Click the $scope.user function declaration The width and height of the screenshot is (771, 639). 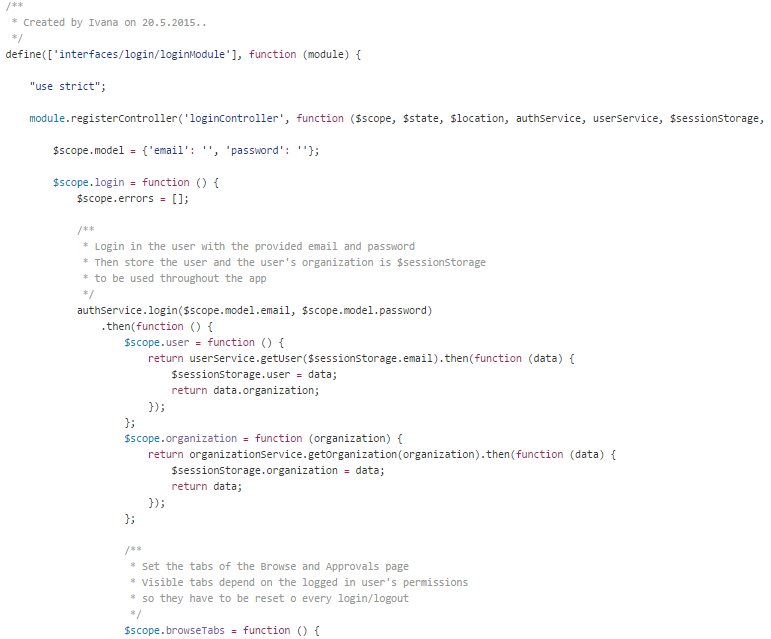204,343
